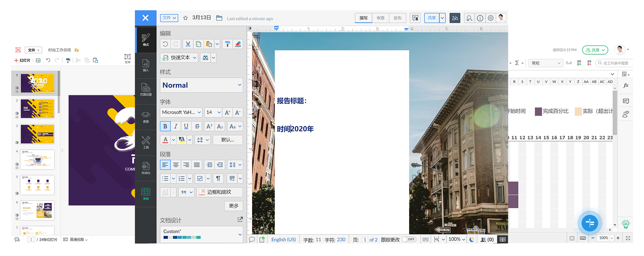
Task: Click the 默认... (Default) button
Action: tap(228, 140)
